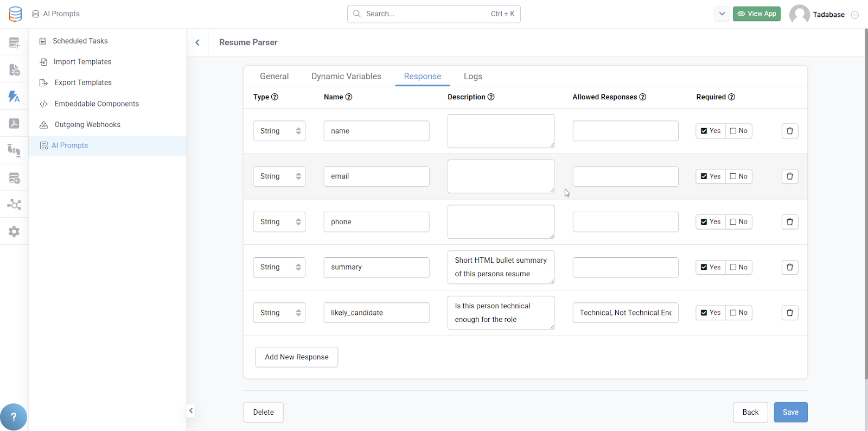Save the Resume Parser prompt
Viewport: 868px width, 431px height.
pyautogui.click(x=790, y=412)
